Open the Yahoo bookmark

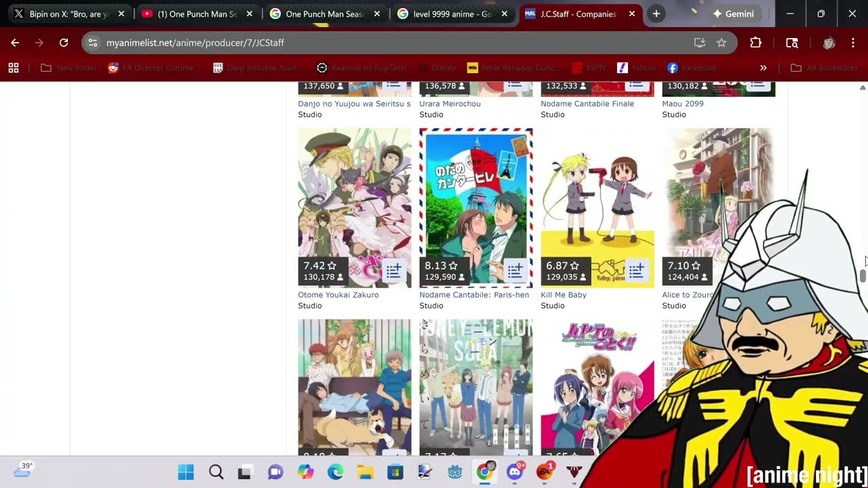pyautogui.click(x=637, y=68)
